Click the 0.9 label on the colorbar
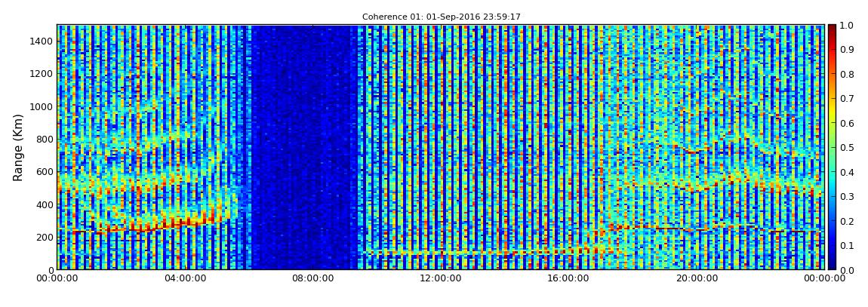Image resolution: width=868 pixels, height=307 pixels. (x=846, y=50)
